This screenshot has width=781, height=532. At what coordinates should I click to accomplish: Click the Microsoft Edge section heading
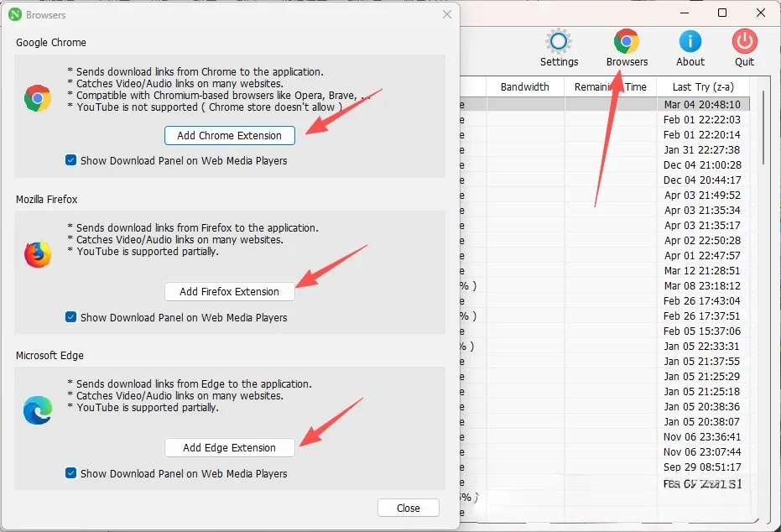[x=49, y=355]
